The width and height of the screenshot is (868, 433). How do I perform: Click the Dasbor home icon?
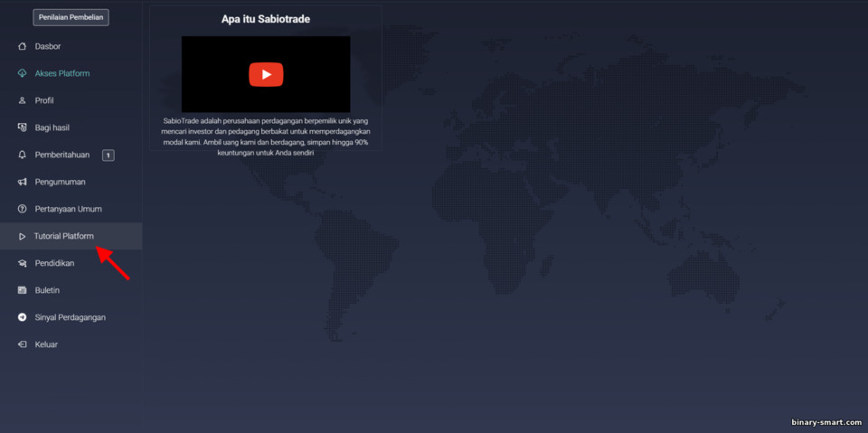click(x=22, y=46)
